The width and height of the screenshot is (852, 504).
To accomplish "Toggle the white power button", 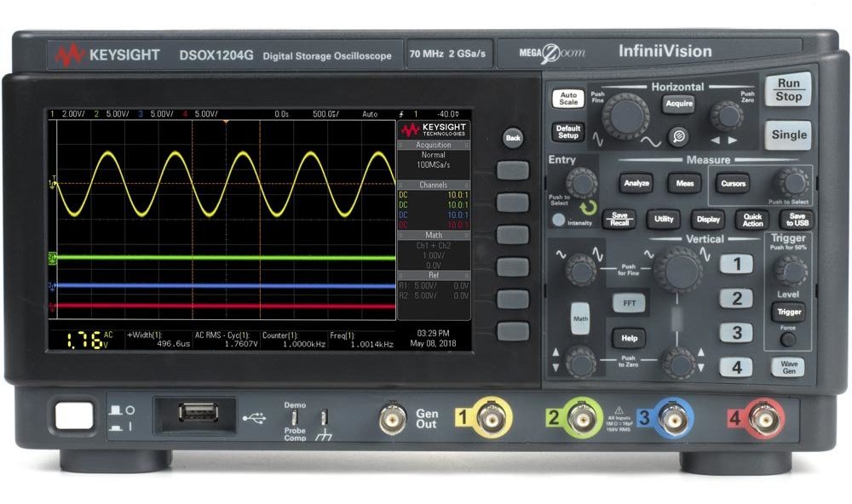I will (74, 415).
